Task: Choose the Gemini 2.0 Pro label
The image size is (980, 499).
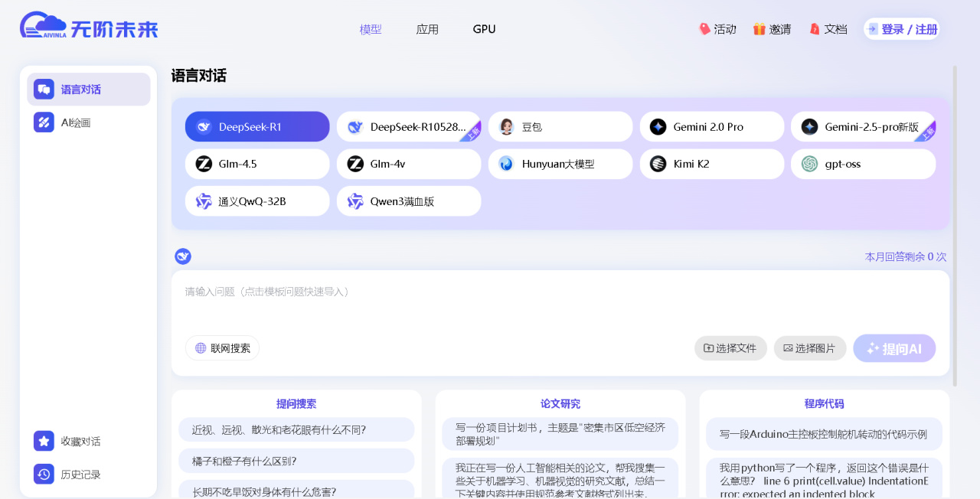Action: point(708,127)
